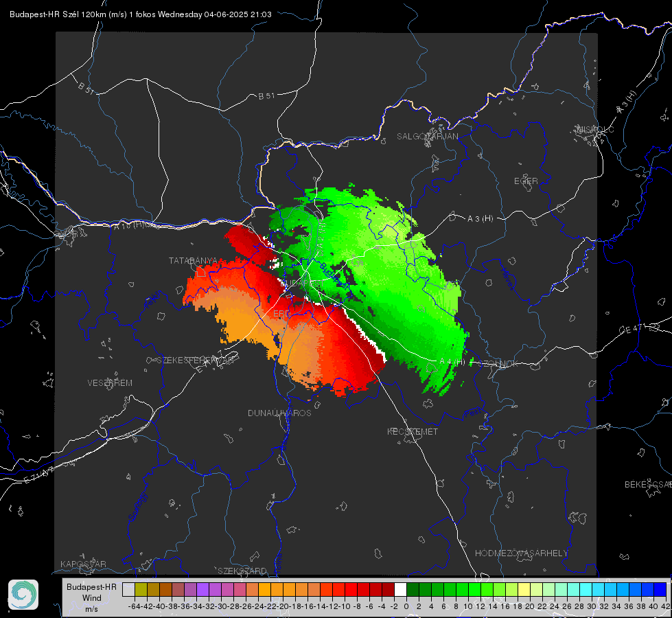Image resolution: width=672 pixels, height=618 pixels.
Task: Click the blue Fejér county label
Action: click(154, 299)
